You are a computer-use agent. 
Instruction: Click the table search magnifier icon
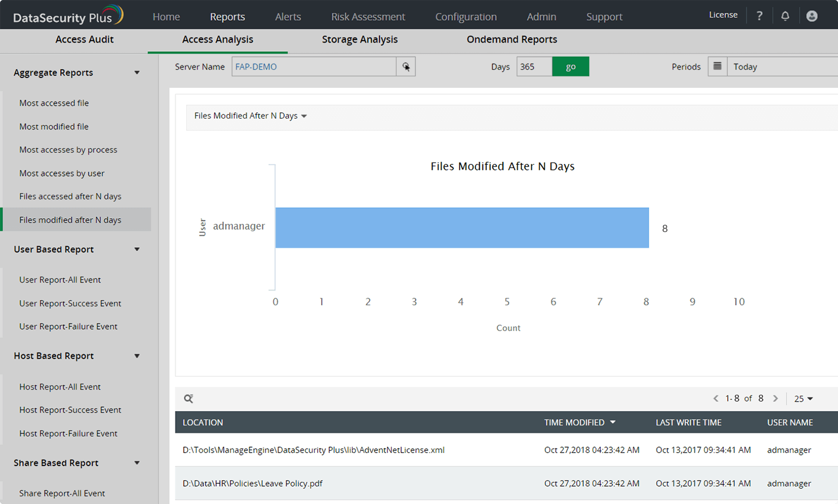[x=189, y=399]
